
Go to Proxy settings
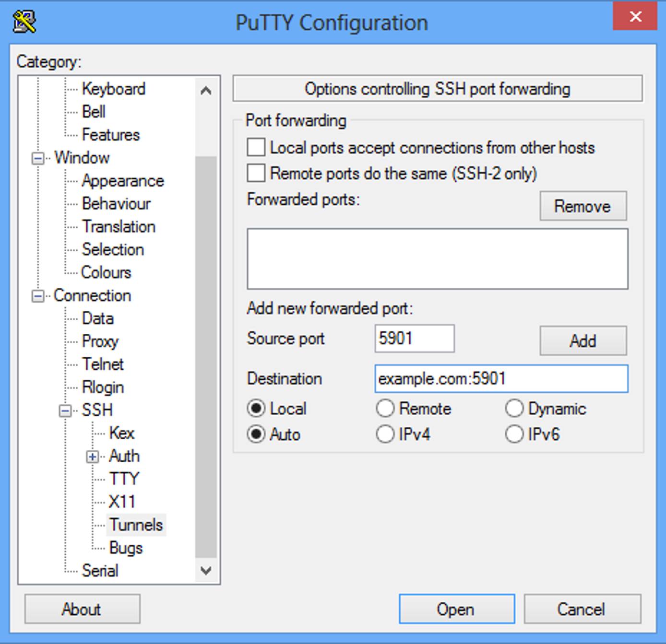coord(100,341)
